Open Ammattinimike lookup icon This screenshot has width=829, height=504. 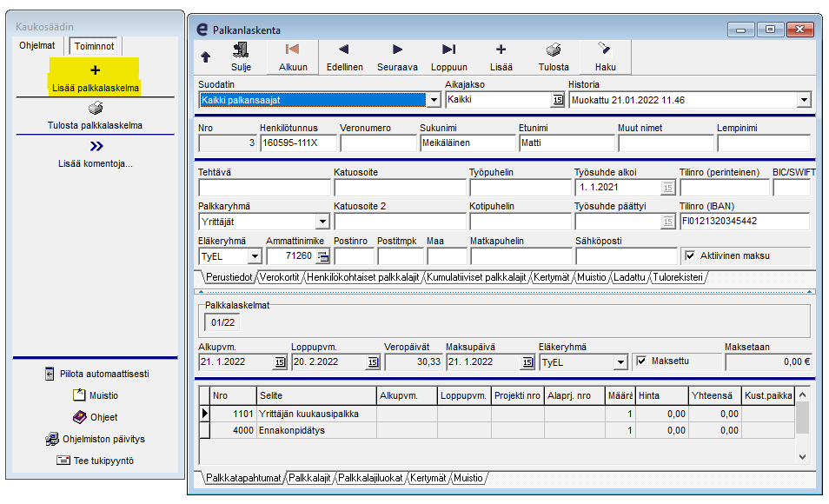(323, 256)
